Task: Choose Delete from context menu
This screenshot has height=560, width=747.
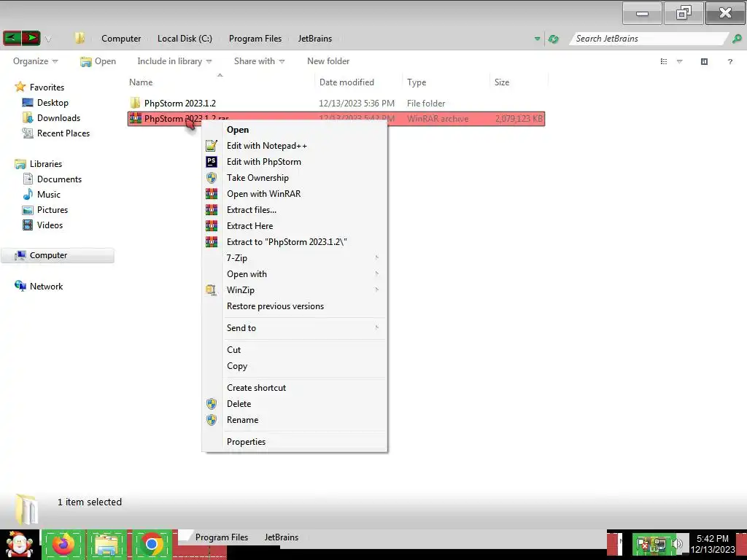Action: click(295, 404)
